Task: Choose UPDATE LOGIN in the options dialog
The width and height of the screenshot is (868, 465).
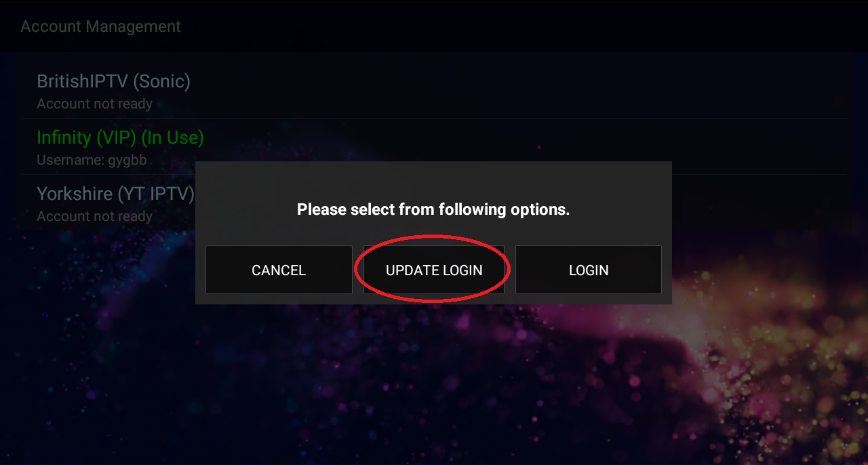Action: (434, 270)
